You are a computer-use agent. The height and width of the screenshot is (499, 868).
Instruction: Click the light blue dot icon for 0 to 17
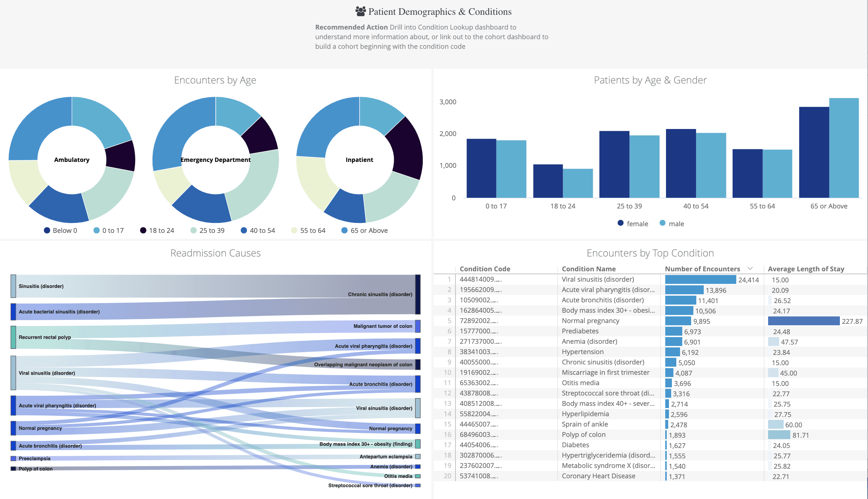[97, 230]
